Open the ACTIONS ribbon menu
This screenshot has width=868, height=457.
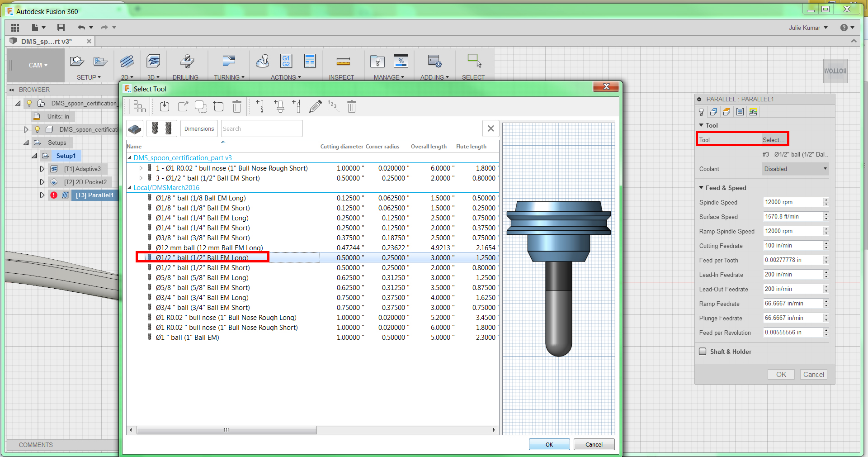[286, 77]
